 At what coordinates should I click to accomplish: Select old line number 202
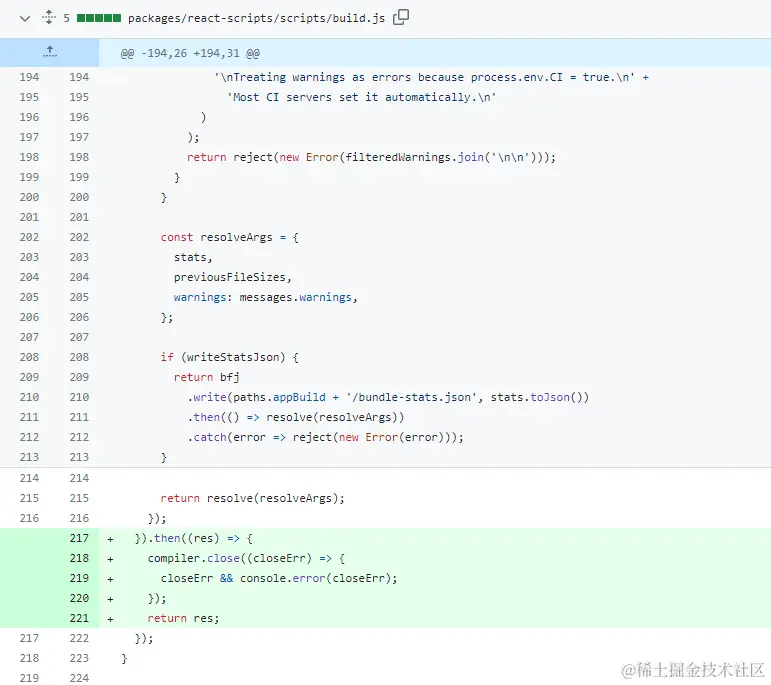[29, 237]
